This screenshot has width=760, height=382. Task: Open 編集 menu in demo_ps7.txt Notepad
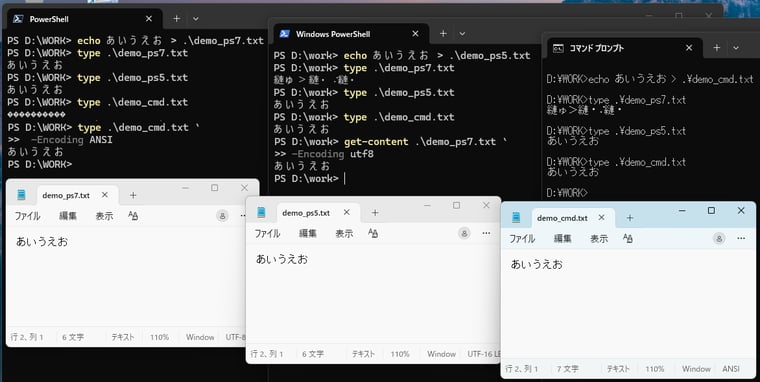point(68,216)
